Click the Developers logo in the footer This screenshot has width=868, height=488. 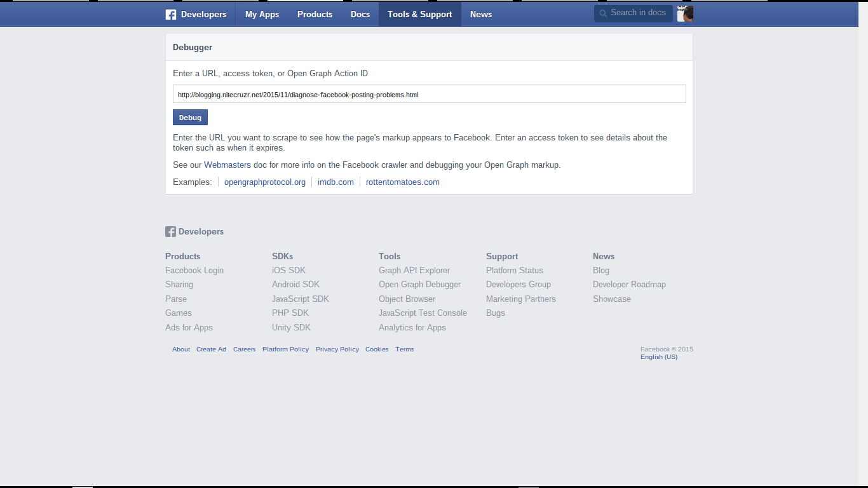[194, 231]
